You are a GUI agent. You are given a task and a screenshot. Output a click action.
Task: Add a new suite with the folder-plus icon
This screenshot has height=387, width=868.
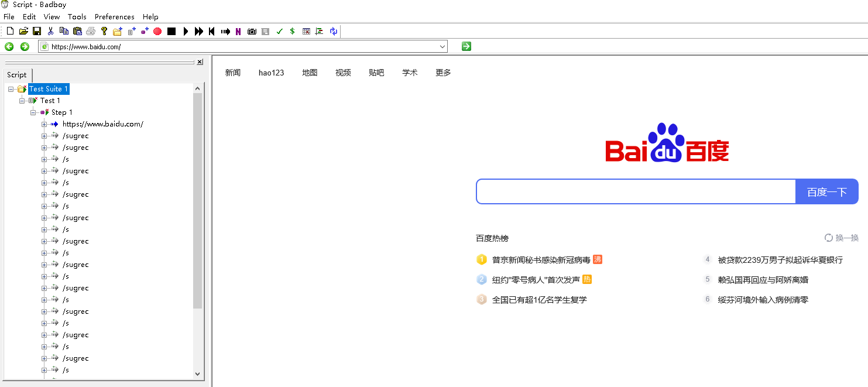pyautogui.click(x=118, y=31)
